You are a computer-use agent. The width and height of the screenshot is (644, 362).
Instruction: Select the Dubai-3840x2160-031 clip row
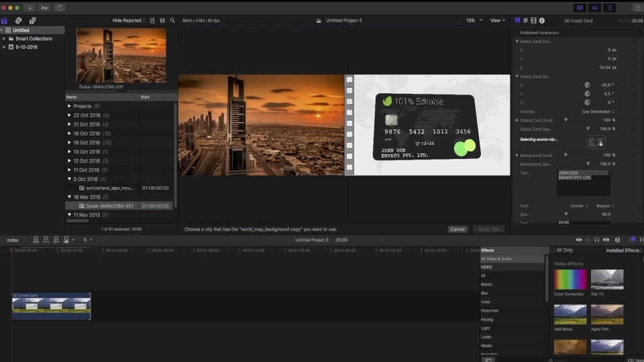(119, 206)
